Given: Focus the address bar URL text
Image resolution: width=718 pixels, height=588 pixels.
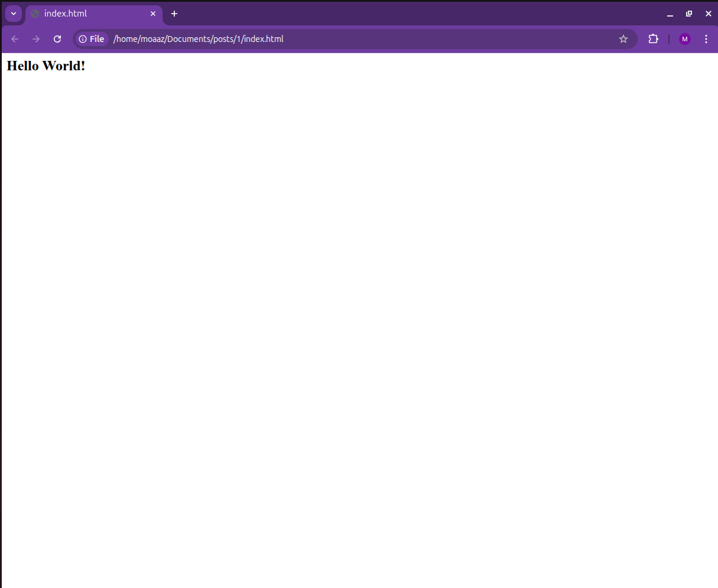Looking at the screenshot, I should pos(199,39).
